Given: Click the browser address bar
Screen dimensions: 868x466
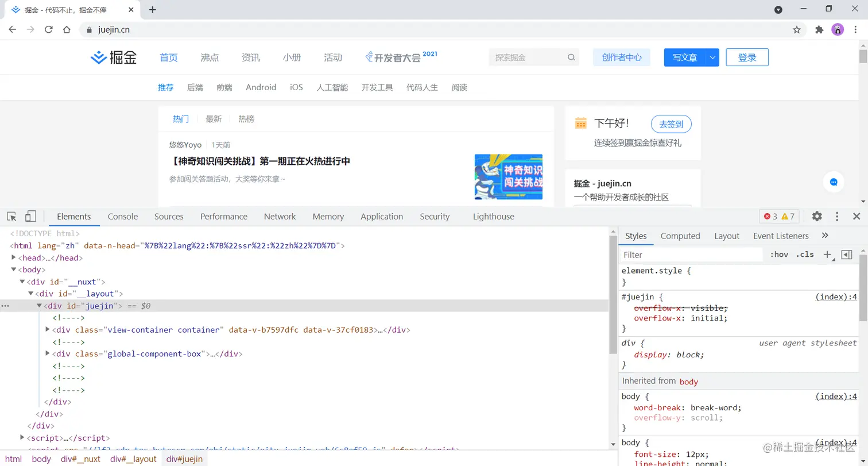Looking at the screenshot, I should (443, 30).
